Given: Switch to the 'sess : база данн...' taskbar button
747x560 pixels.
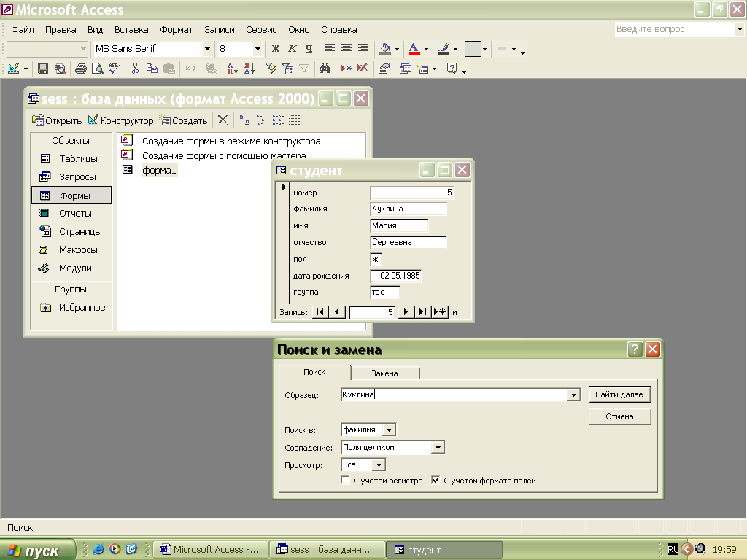Looking at the screenshot, I should (x=327, y=550).
